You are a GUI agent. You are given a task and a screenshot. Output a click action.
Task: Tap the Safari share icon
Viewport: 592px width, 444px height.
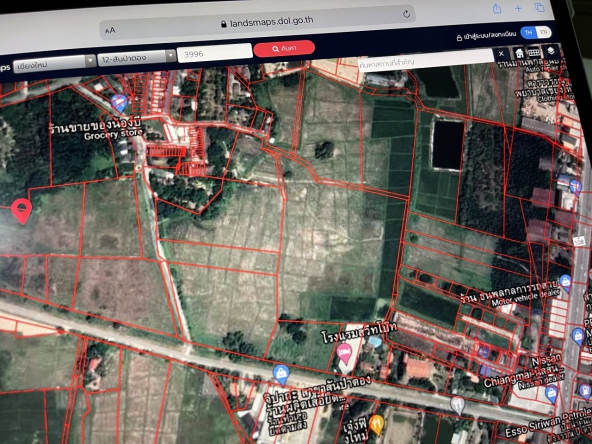click(x=497, y=9)
